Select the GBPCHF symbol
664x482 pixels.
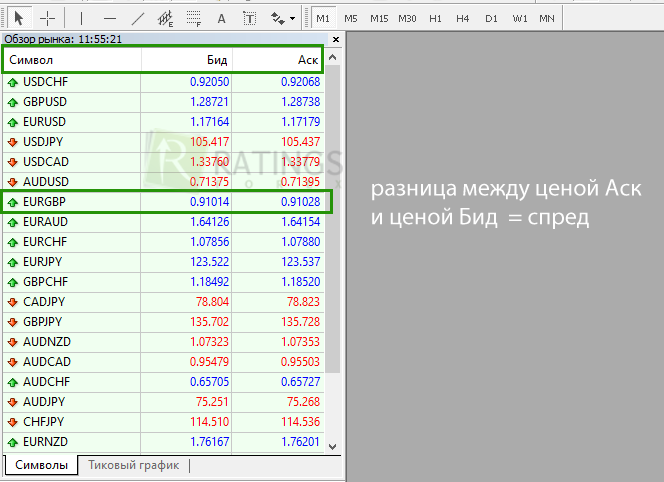[45, 282]
